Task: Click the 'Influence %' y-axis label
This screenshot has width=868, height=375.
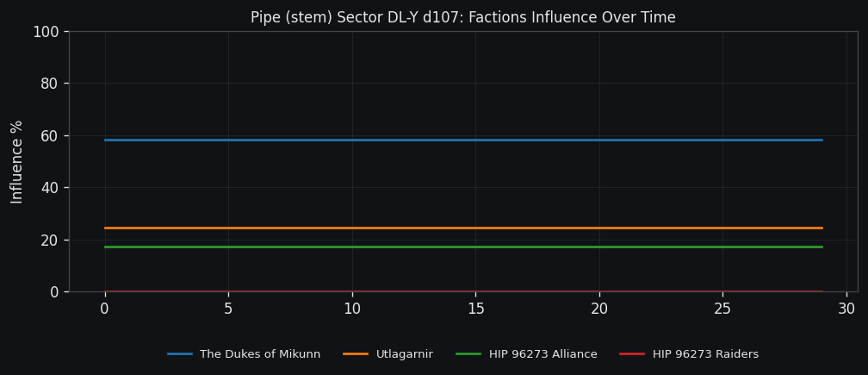Action: coord(17,161)
